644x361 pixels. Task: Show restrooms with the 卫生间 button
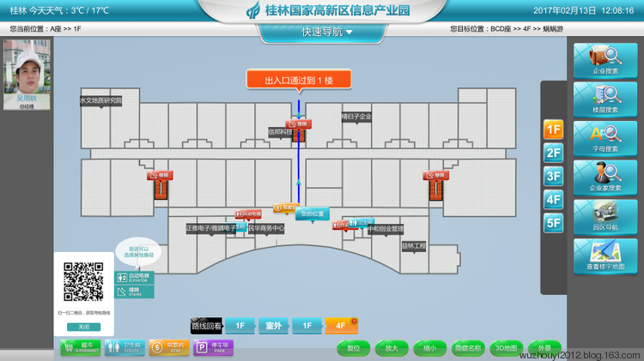tap(124, 347)
